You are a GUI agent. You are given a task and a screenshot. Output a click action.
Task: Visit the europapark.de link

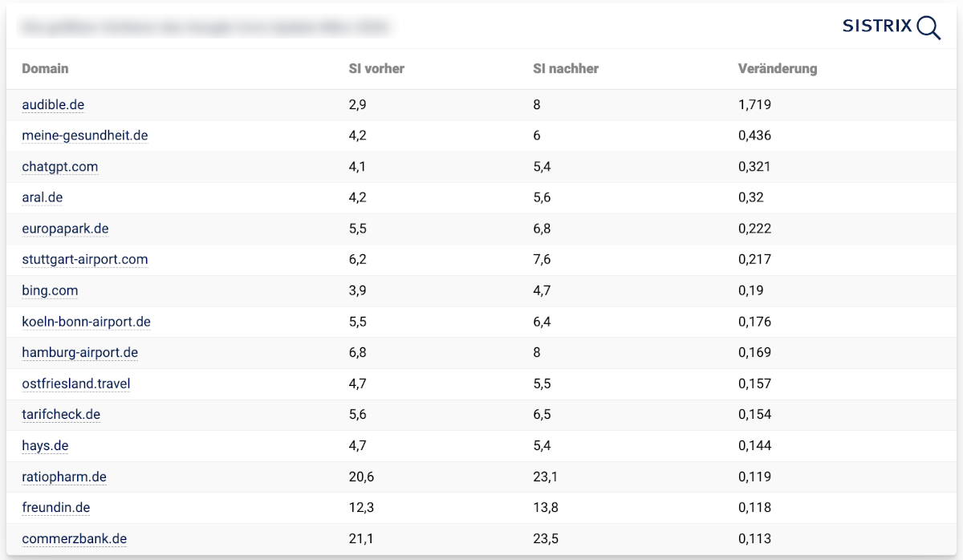point(65,229)
